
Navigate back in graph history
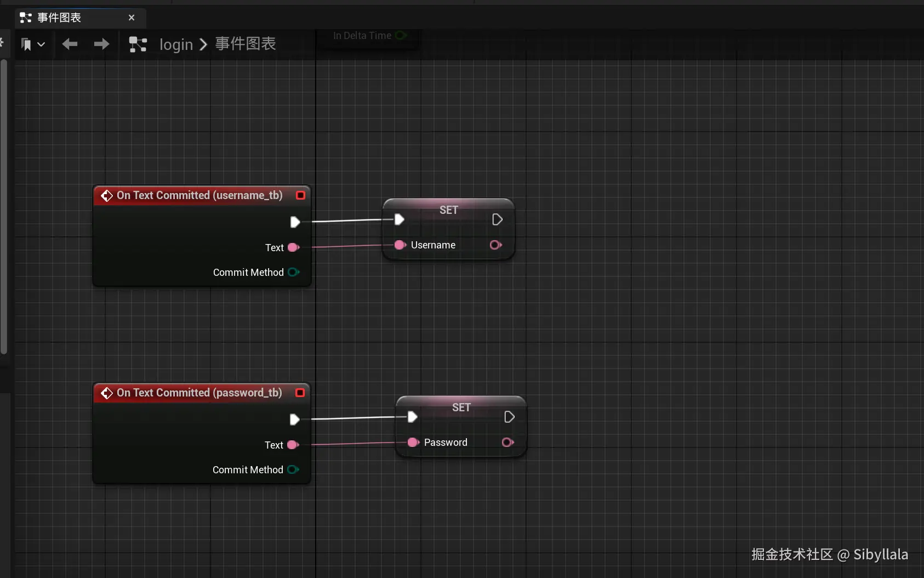click(x=70, y=44)
